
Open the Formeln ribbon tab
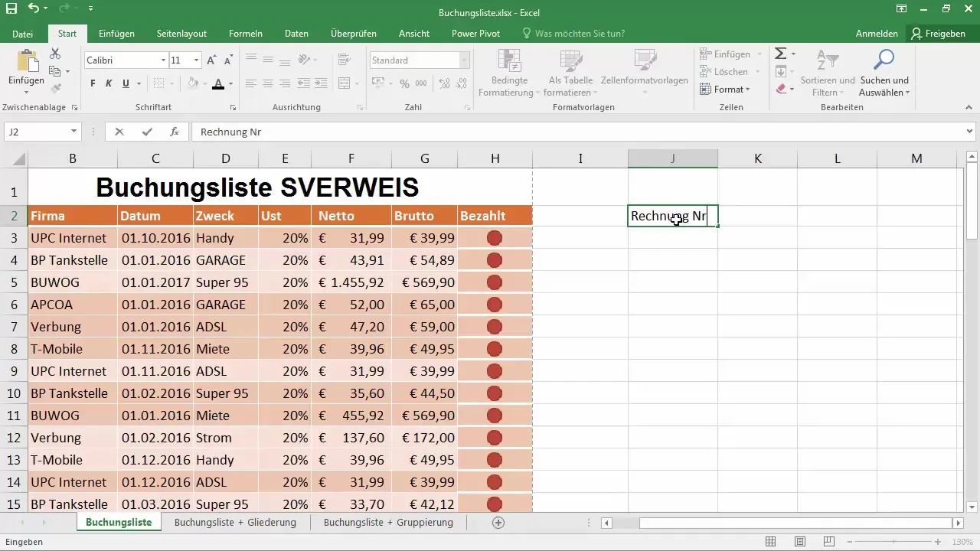pyautogui.click(x=246, y=34)
